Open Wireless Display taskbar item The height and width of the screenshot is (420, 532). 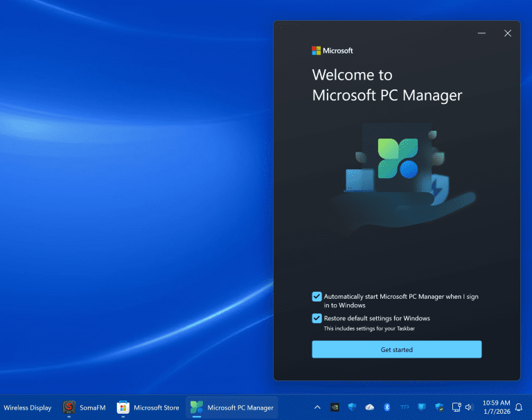[28, 408]
